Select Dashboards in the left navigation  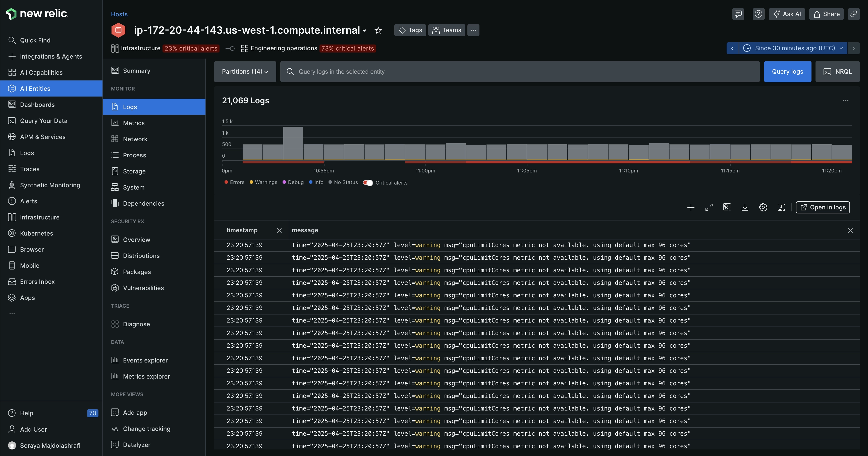pyautogui.click(x=37, y=105)
